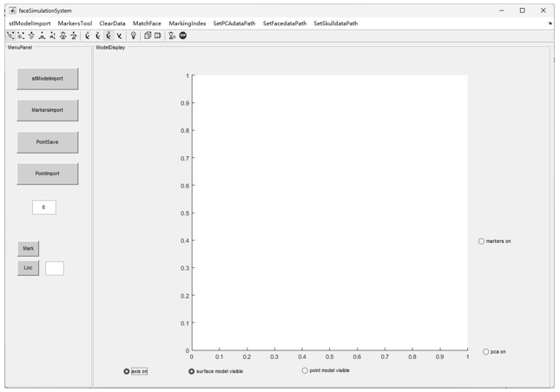This screenshot has height=392, width=560.
Task: Open the MarkersTool menu
Action: 75,23
